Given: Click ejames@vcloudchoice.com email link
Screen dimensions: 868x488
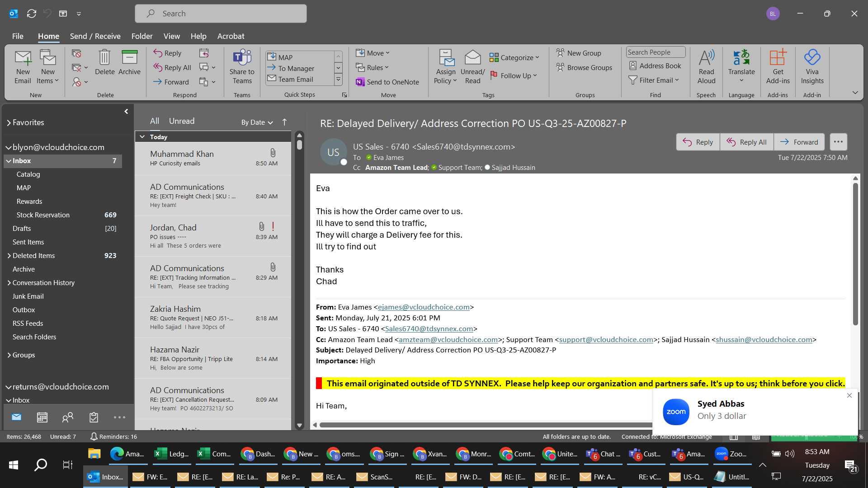Looking at the screenshot, I should point(424,307).
